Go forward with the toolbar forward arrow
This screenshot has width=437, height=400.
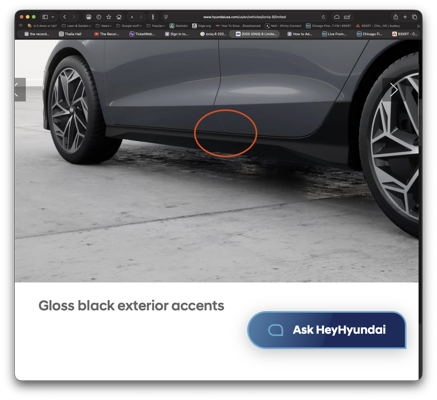tap(74, 17)
